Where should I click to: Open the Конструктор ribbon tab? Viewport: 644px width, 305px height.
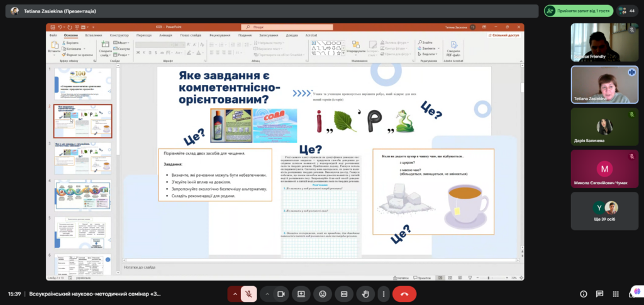[x=119, y=36]
